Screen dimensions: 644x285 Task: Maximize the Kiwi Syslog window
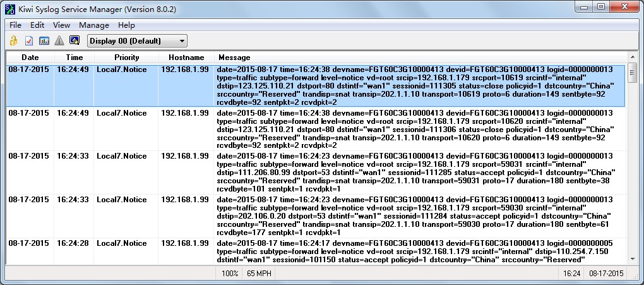[601, 7]
